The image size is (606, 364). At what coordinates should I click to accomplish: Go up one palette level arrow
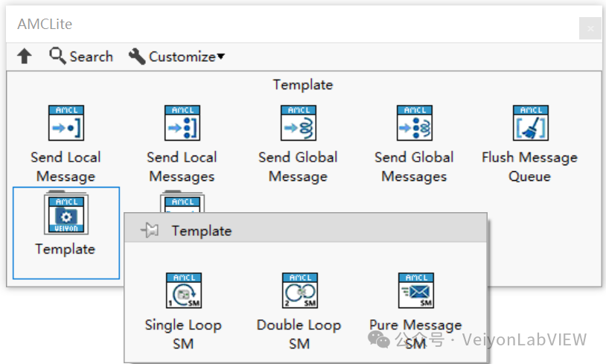click(x=25, y=56)
